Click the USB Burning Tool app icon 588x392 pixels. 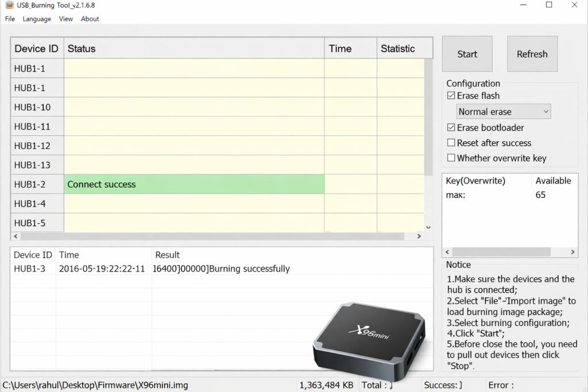point(9,5)
